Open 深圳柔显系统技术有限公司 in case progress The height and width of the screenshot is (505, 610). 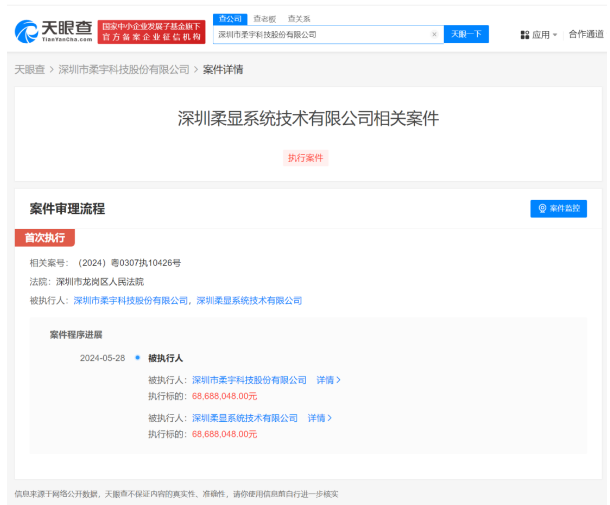click(x=245, y=418)
